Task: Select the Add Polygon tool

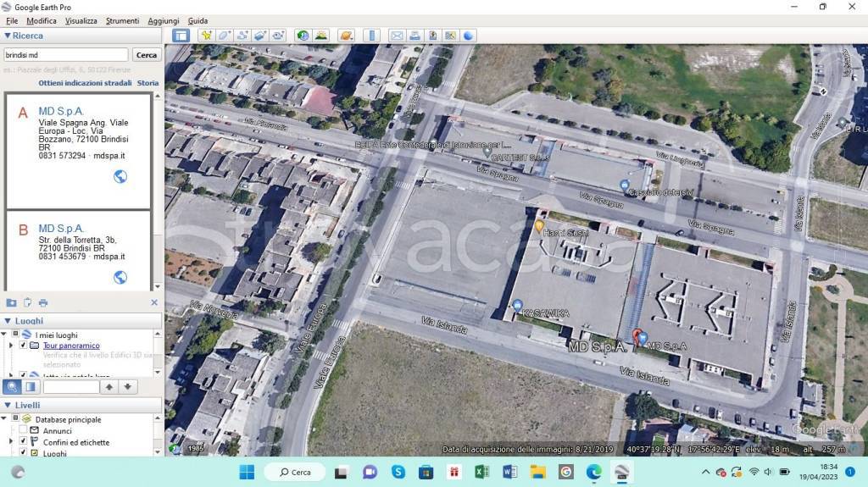Action: point(224,36)
